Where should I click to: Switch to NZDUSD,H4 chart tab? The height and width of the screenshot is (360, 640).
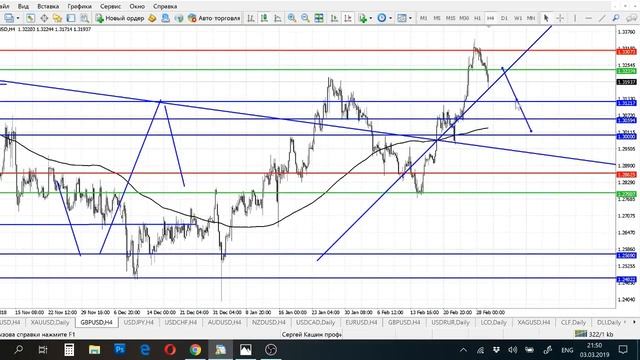pyautogui.click(x=269, y=322)
